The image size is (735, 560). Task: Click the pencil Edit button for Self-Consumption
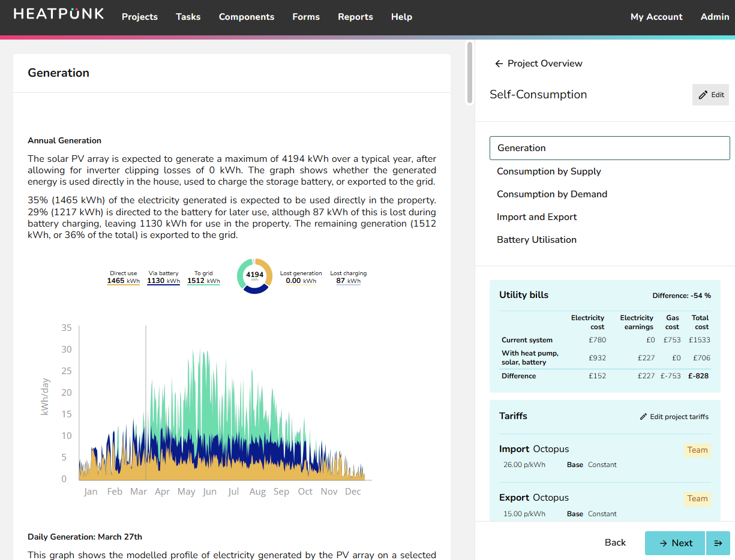(x=711, y=95)
